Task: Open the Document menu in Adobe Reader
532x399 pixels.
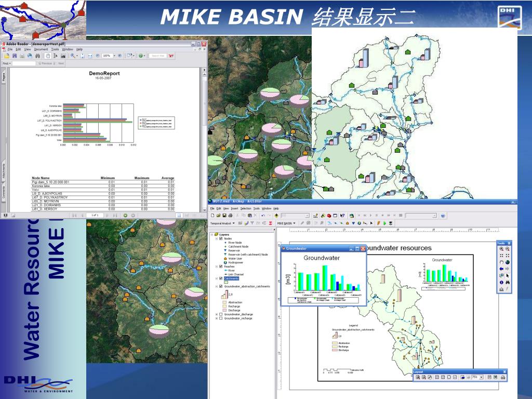Action: [41, 49]
